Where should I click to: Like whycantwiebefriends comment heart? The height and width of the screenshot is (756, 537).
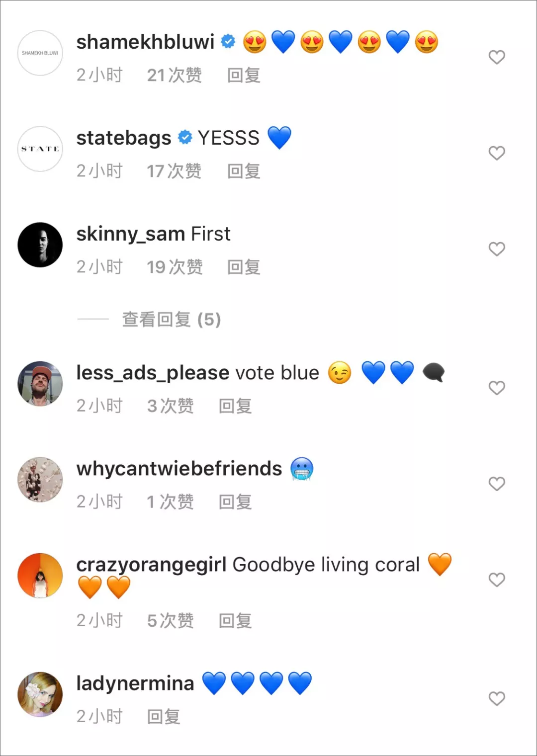497,484
